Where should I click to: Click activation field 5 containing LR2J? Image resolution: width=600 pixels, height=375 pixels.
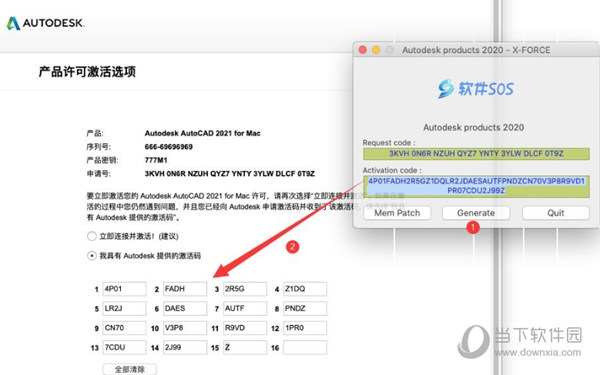(x=124, y=308)
